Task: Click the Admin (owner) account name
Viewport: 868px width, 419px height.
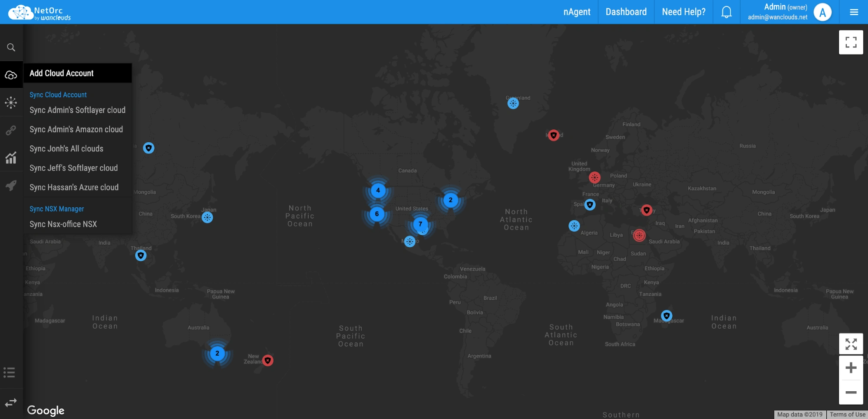Action: 785,7
